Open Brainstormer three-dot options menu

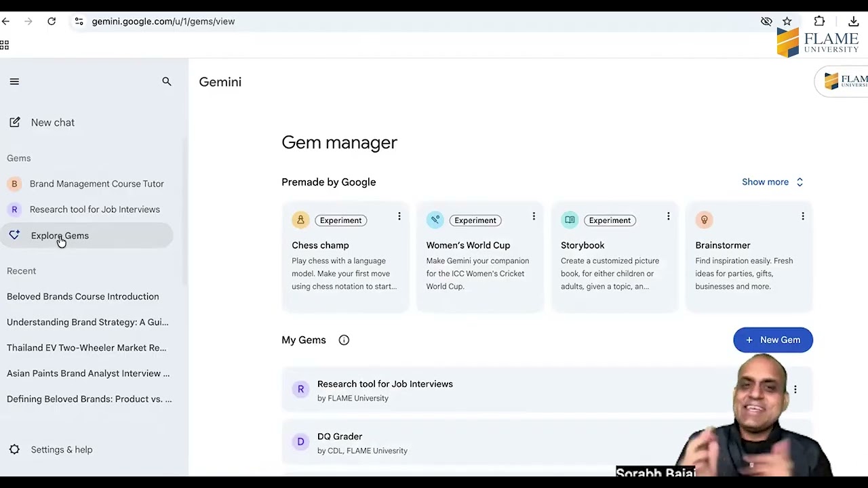coord(803,216)
